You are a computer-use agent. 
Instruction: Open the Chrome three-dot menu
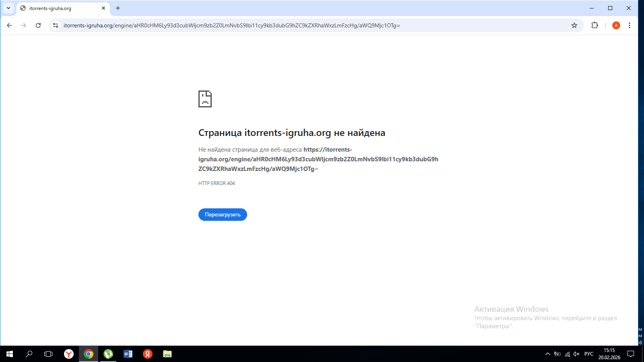point(630,25)
